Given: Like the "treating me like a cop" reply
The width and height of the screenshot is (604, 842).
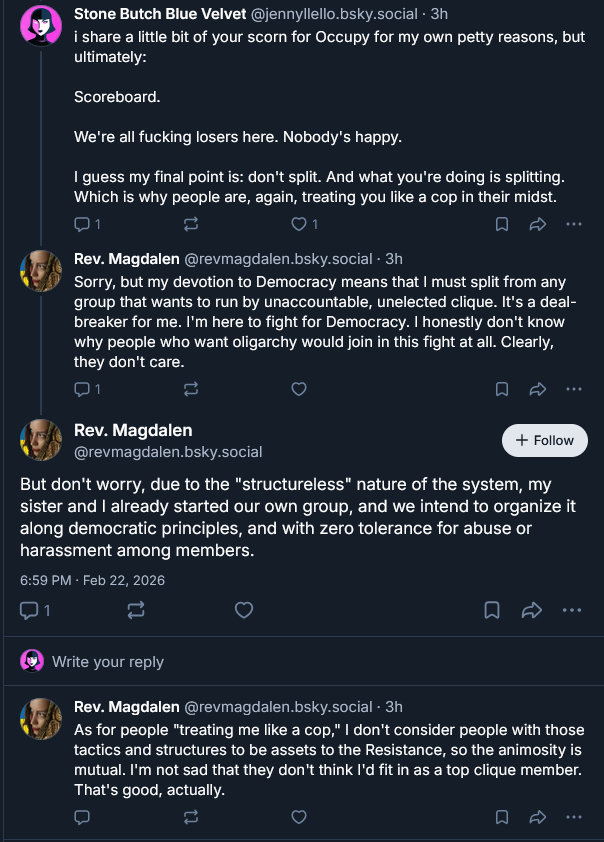Looking at the screenshot, I should tap(298, 817).
